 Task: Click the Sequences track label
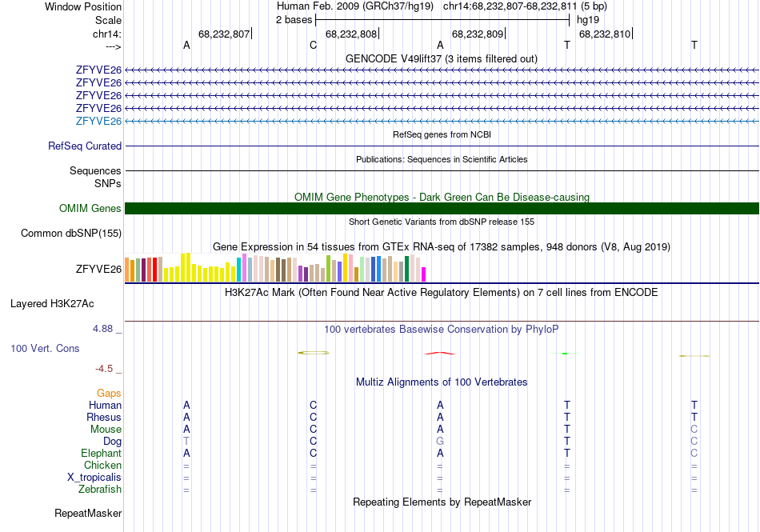click(95, 170)
